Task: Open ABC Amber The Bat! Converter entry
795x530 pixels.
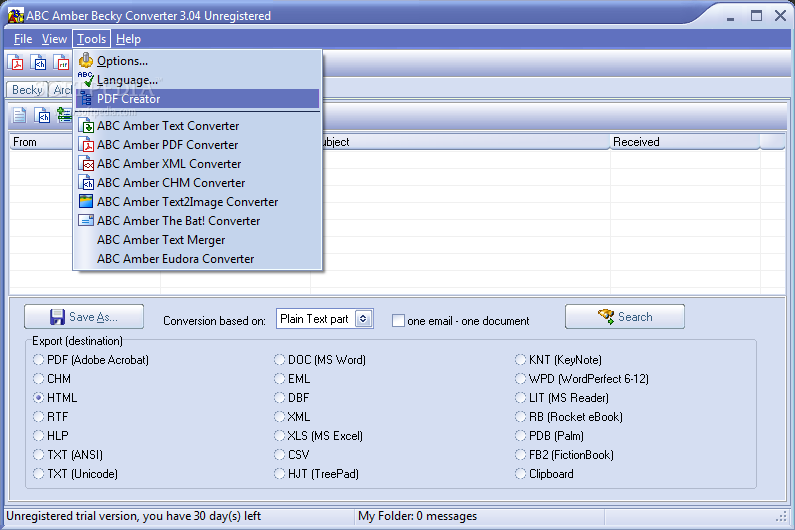Action: [x=198, y=221]
